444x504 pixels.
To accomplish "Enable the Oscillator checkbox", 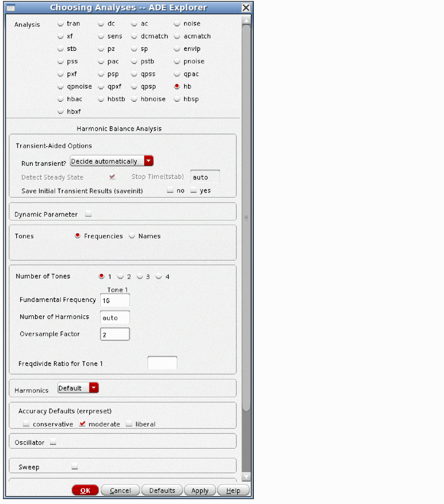I will 53,443.
